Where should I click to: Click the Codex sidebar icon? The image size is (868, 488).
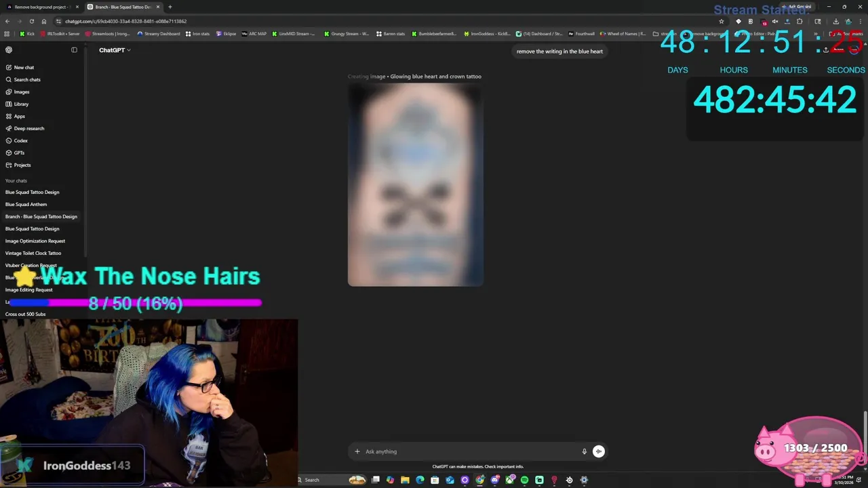coord(9,140)
